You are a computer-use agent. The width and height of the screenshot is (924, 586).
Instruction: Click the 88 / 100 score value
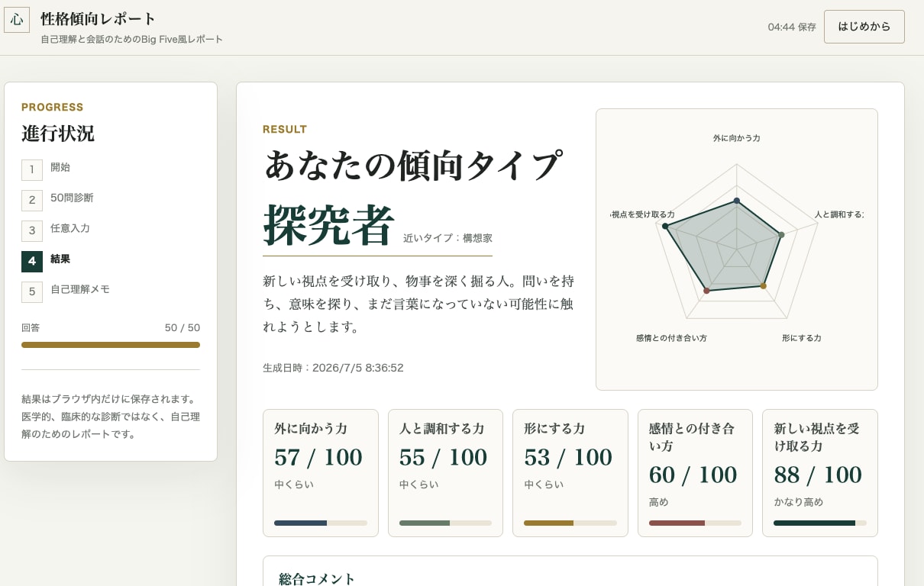pyautogui.click(x=818, y=475)
